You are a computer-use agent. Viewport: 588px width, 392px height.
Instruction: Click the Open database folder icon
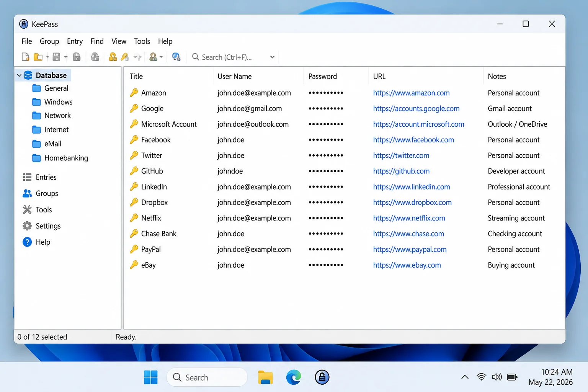(x=38, y=57)
